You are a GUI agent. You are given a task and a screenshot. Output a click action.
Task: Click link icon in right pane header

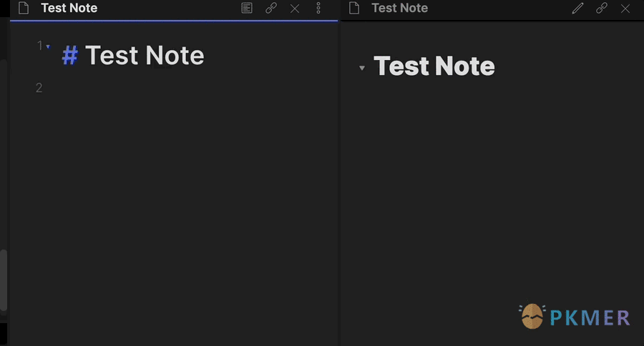tap(601, 8)
